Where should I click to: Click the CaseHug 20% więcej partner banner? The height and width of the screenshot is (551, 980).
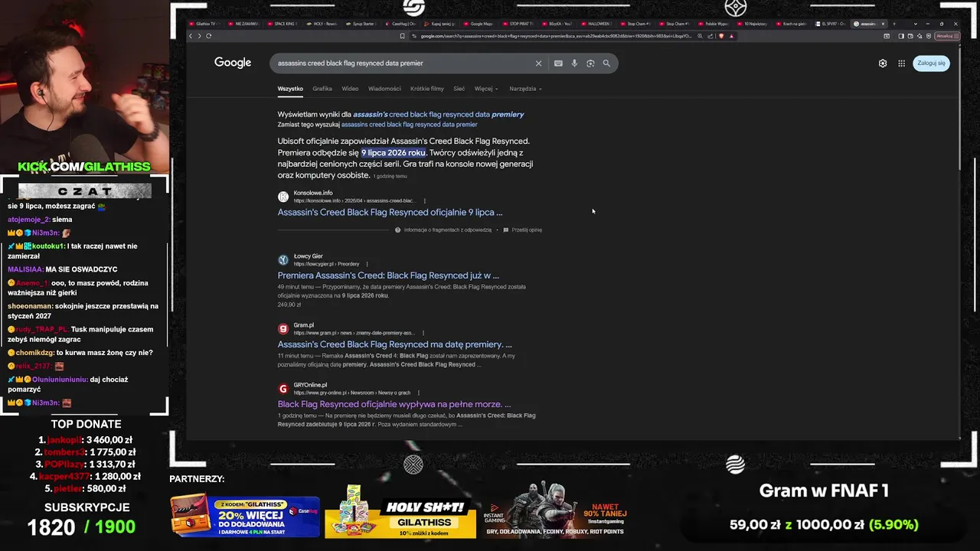click(244, 517)
